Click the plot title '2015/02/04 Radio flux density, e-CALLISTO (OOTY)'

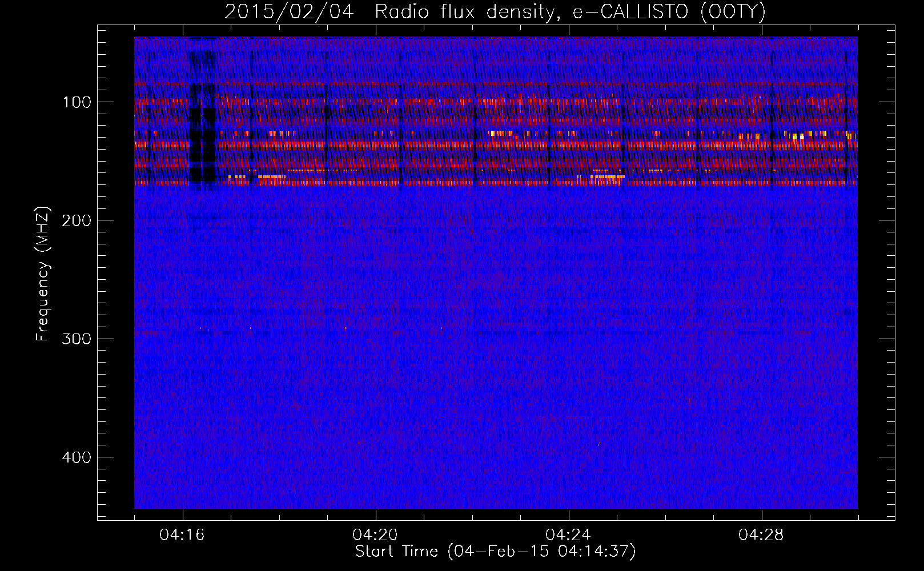(x=495, y=11)
